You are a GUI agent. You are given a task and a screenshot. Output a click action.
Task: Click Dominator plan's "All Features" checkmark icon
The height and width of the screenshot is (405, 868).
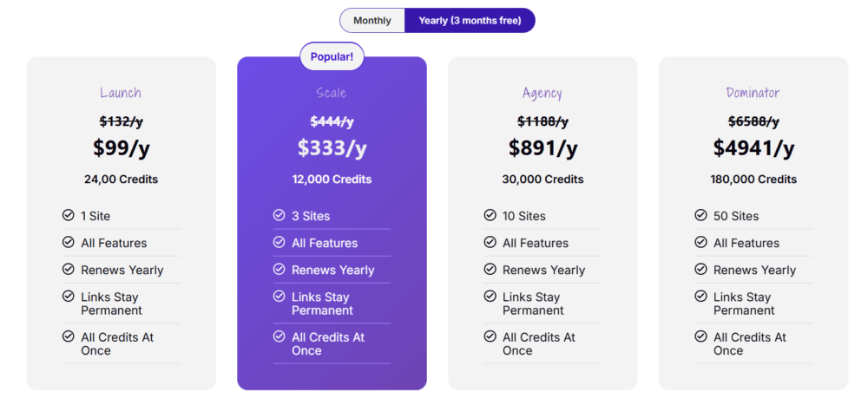tap(700, 242)
